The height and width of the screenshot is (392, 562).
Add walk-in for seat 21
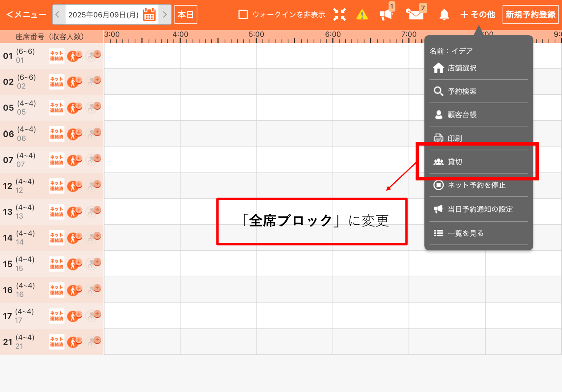(75, 342)
